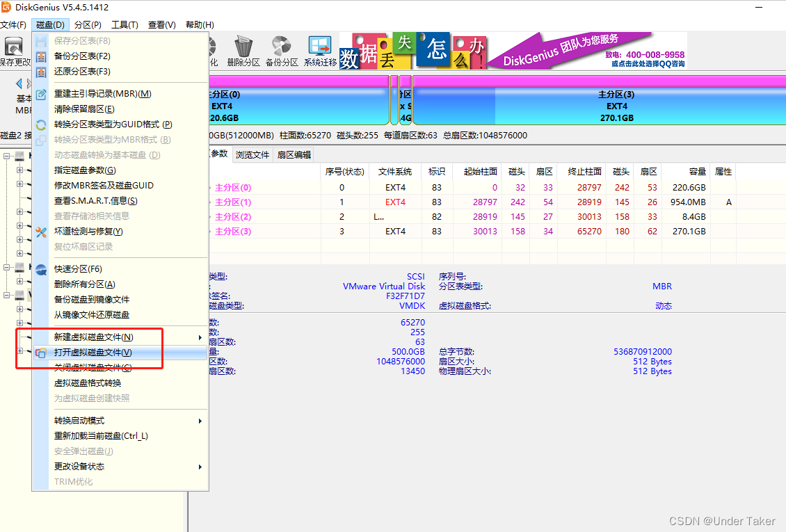Click the blue disc icon beside 快速分区(F6)
Image resolution: width=786 pixels, height=532 pixels.
pyautogui.click(x=41, y=270)
